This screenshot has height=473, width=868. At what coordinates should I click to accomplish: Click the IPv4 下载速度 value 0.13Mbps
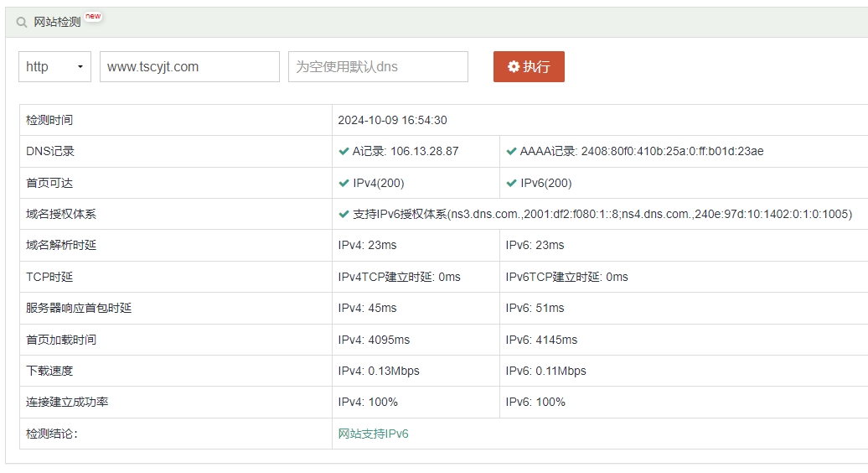(x=394, y=371)
